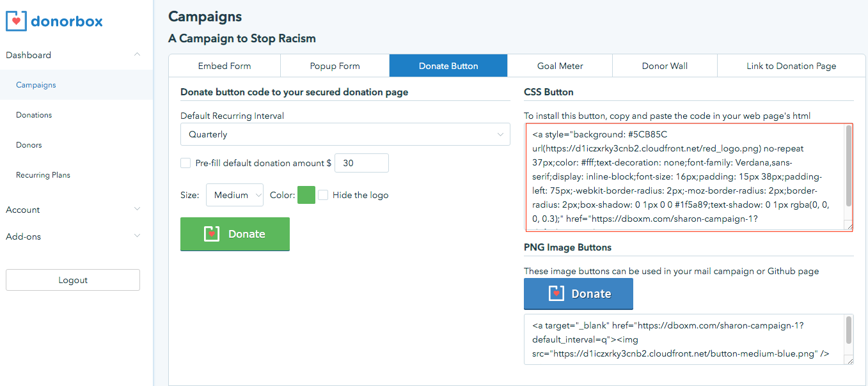Open Recurring Plans in the sidebar

pos(43,175)
